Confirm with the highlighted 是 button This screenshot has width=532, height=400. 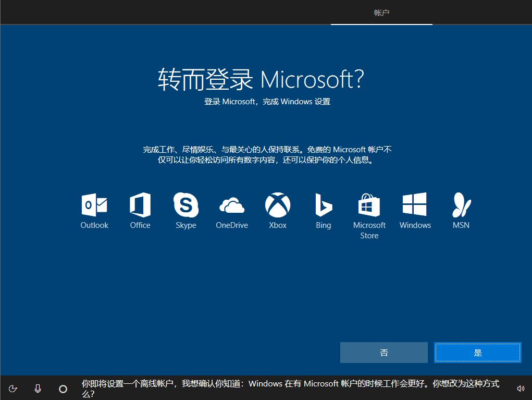[x=477, y=352]
